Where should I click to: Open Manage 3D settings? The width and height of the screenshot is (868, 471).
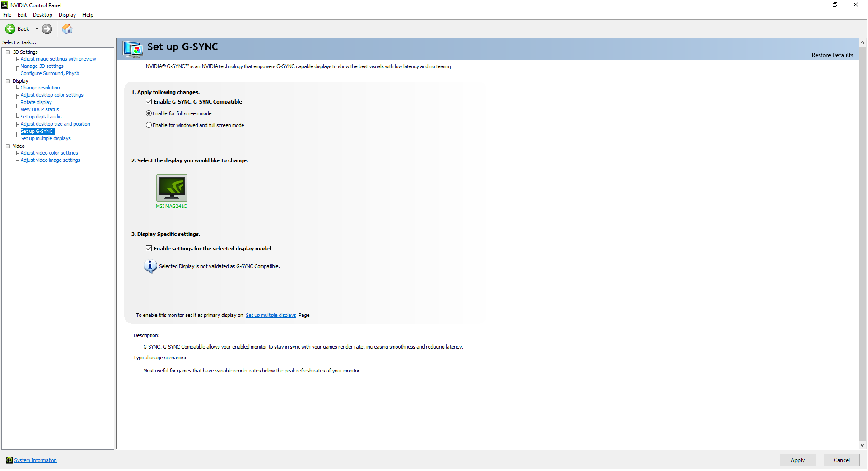tap(42, 66)
